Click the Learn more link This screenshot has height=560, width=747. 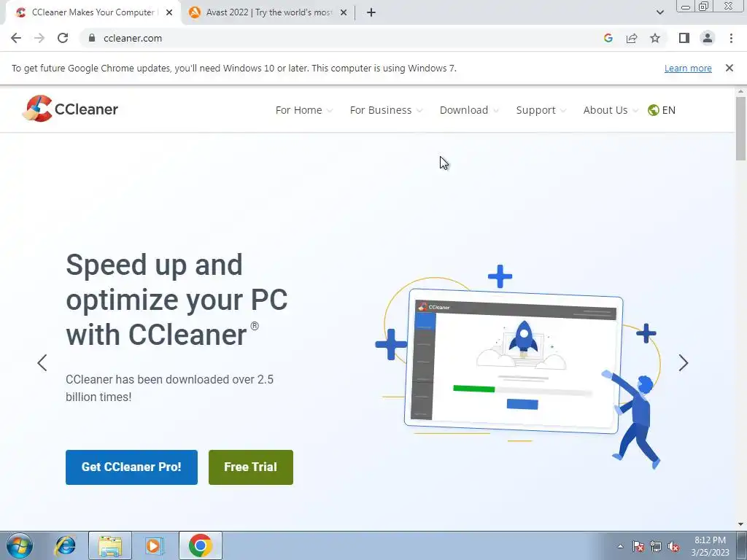tap(688, 68)
